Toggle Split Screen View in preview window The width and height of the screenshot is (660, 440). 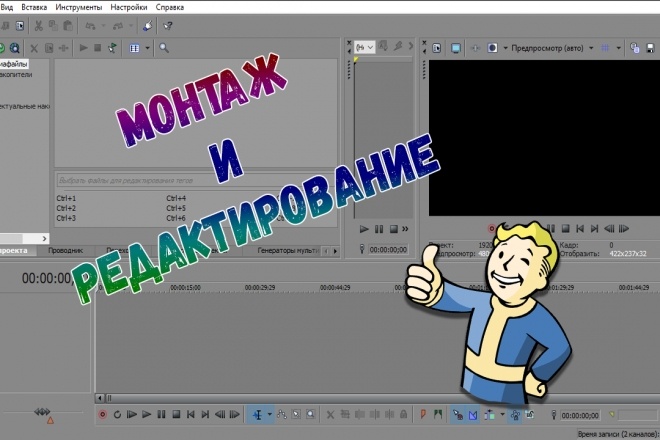(x=492, y=48)
